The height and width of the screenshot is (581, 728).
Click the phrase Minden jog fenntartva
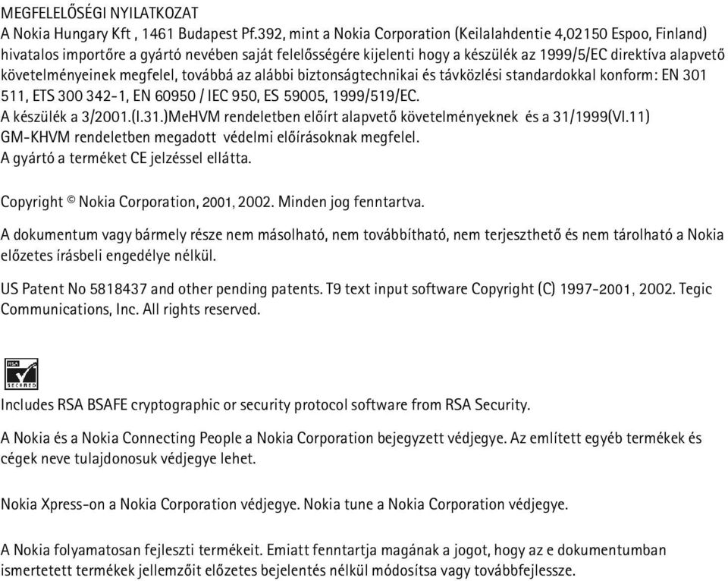pos(351,202)
